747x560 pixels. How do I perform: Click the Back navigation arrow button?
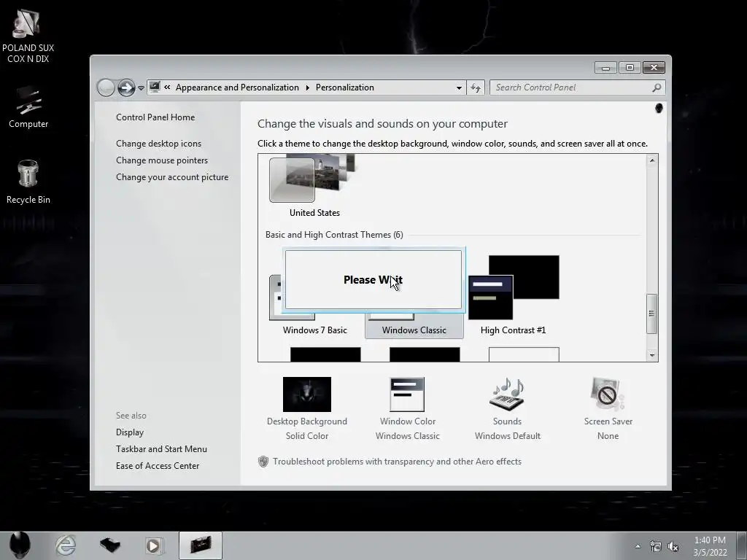106,87
